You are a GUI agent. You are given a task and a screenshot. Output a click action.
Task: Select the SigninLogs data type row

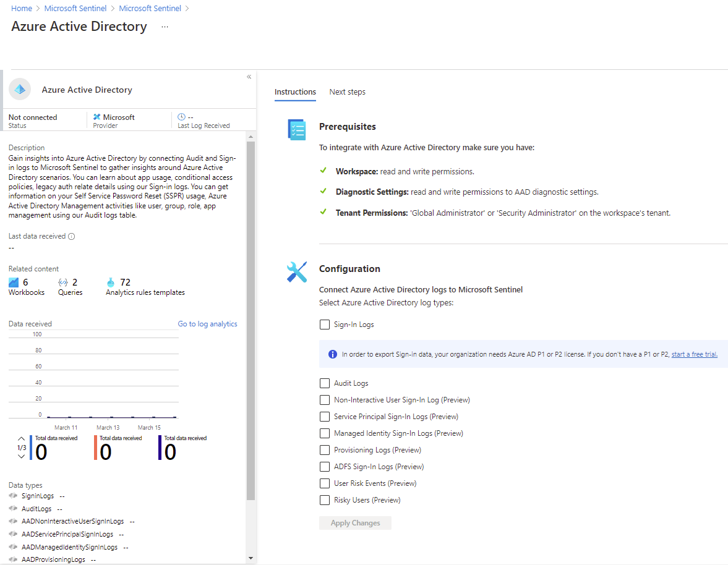click(36, 496)
